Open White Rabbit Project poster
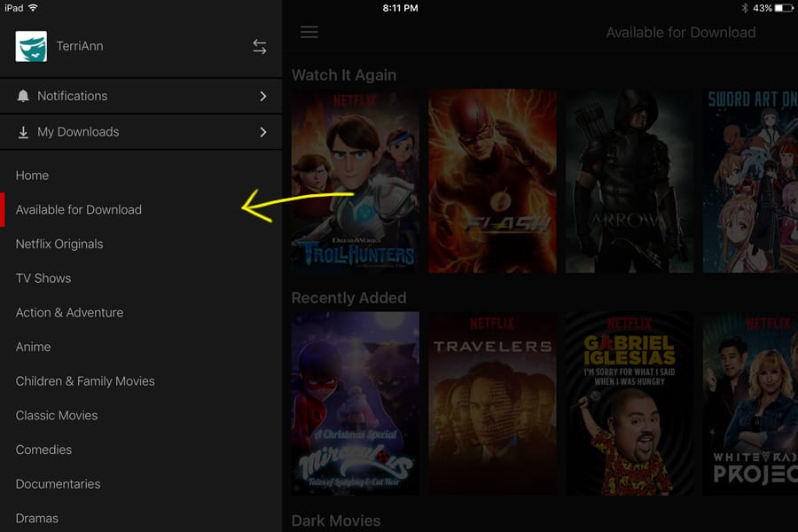This screenshot has height=532, width=798. pyautogui.click(x=750, y=403)
